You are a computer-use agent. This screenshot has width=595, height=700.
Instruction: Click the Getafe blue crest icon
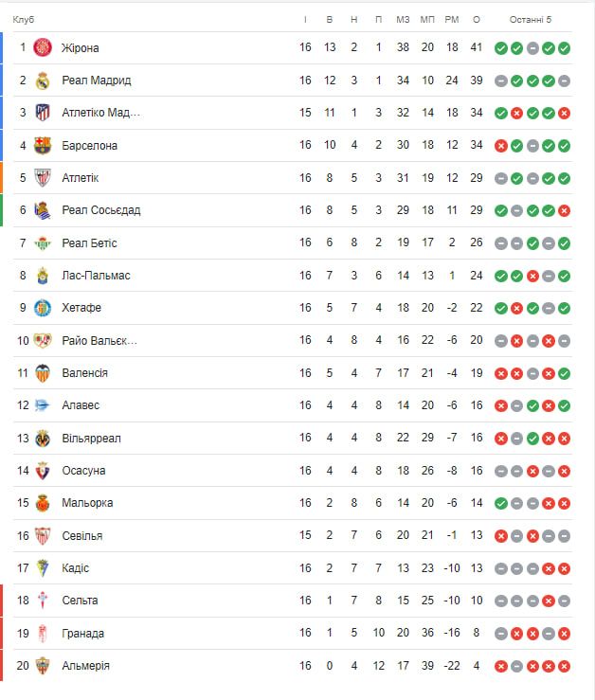[43, 308]
